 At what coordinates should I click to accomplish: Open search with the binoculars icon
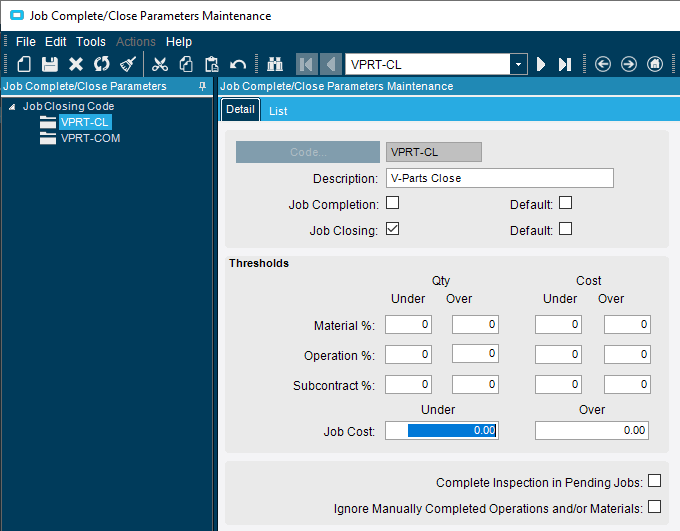(x=275, y=64)
